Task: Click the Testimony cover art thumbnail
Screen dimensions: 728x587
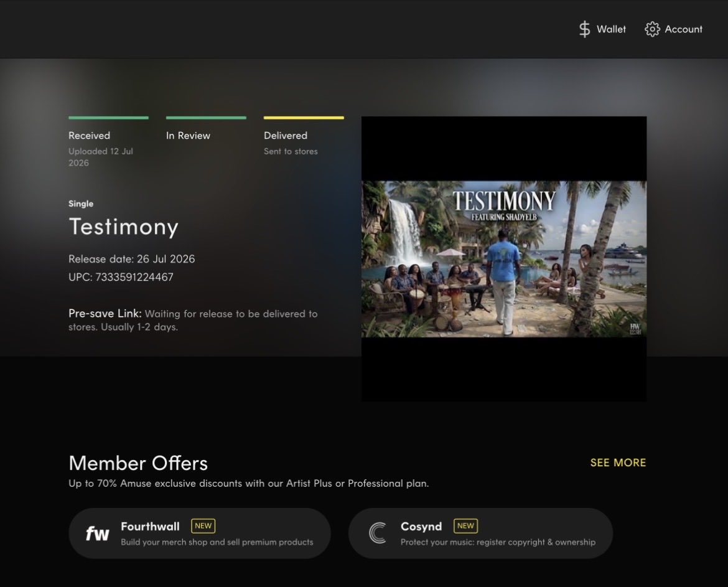Action: tap(504, 259)
